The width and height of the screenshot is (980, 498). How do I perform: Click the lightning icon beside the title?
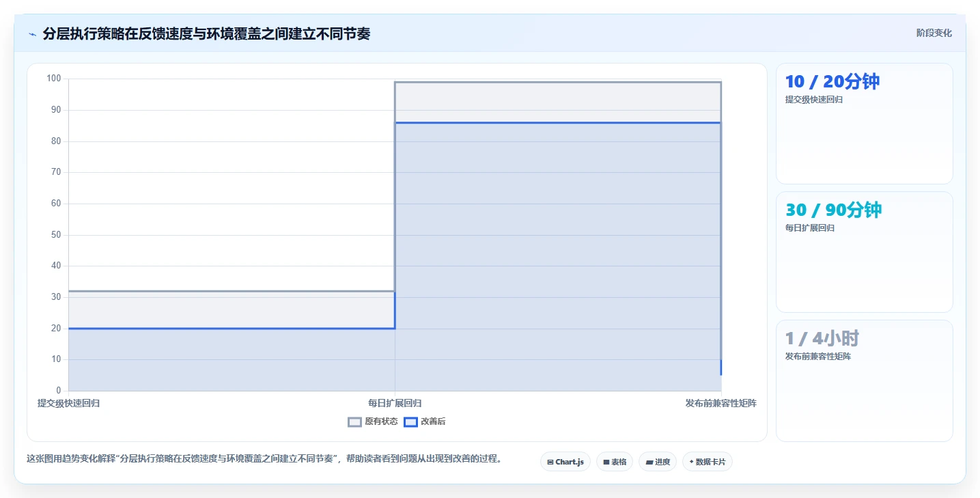tap(32, 33)
